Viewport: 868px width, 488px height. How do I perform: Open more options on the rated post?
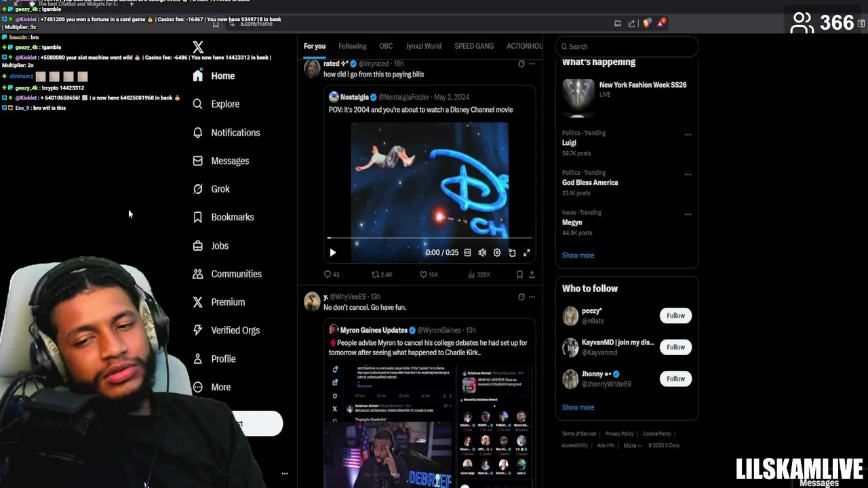coord(532,64)
